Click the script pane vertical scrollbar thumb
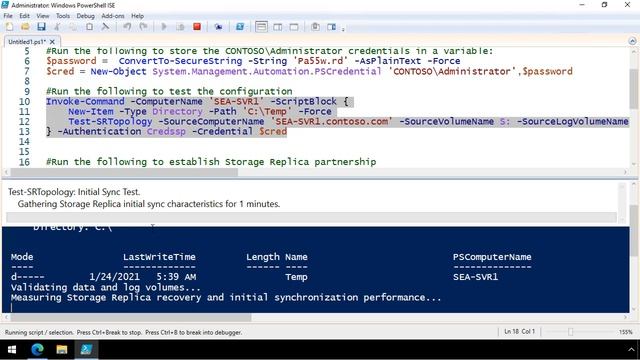This screenshot has height=360, width=640. click(633, 89)
